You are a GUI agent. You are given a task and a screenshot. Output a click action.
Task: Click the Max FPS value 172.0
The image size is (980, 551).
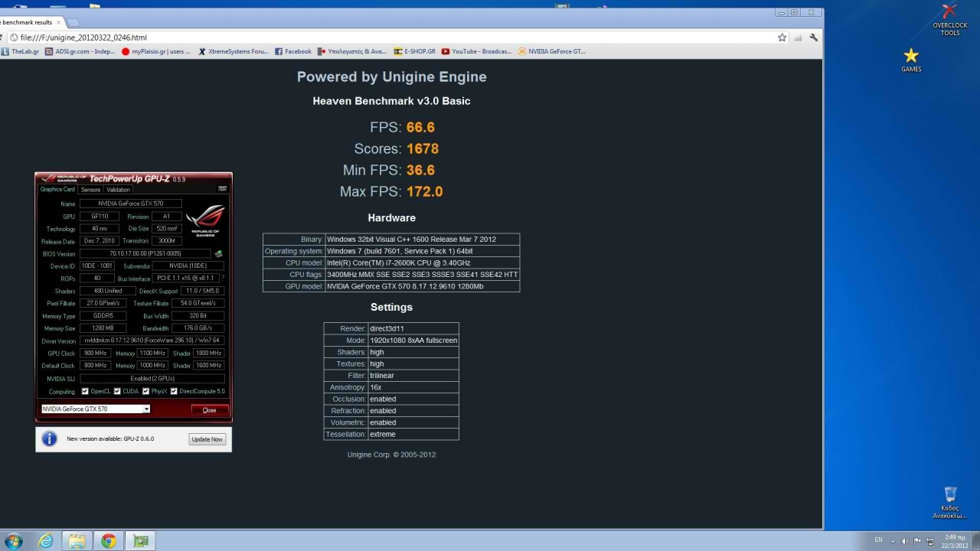coord(425,192)
